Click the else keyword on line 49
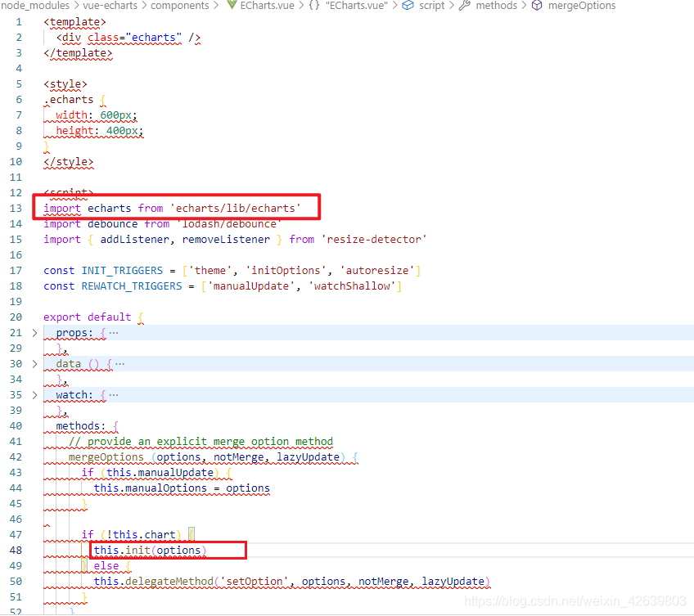Image resolution: width=694 pixels, height=616 pixels. point(106,565)
